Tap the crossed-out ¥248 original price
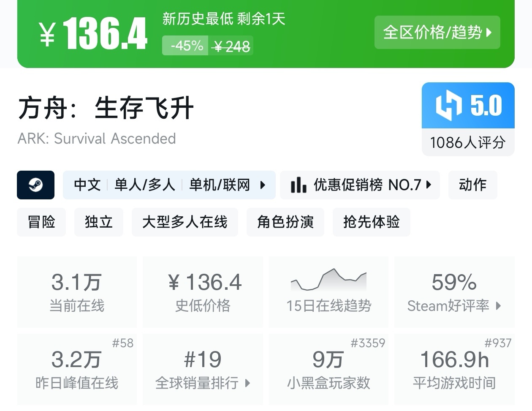The height and width of the screenshot is (411, 532). point(232,46)
